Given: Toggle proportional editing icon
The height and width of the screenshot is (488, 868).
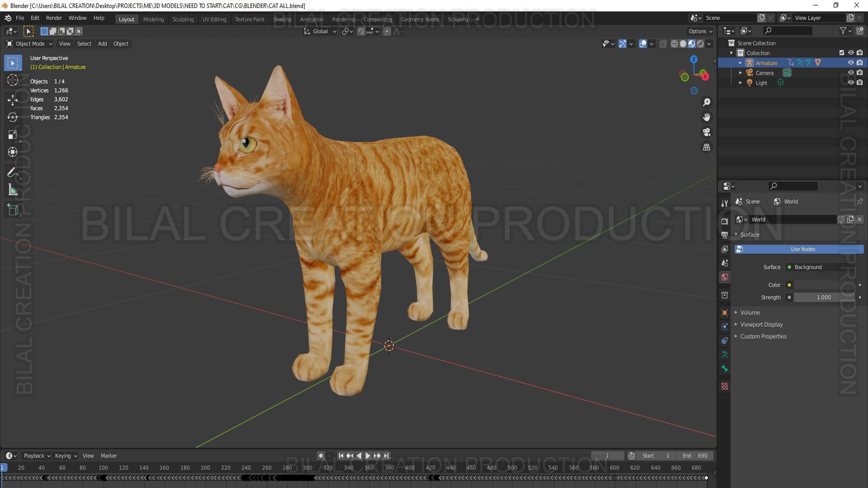Looking at the screenshot, I should click(387, 31).
